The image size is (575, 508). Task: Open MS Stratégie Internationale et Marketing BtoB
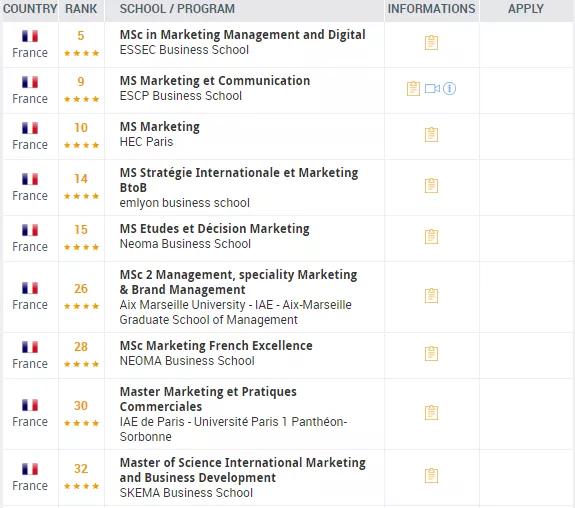pos(239,180)
